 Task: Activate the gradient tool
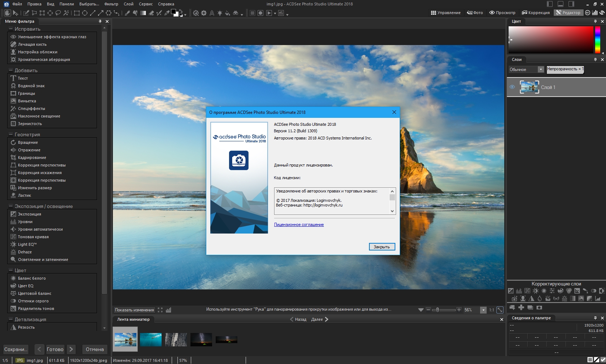coord(143,13)
